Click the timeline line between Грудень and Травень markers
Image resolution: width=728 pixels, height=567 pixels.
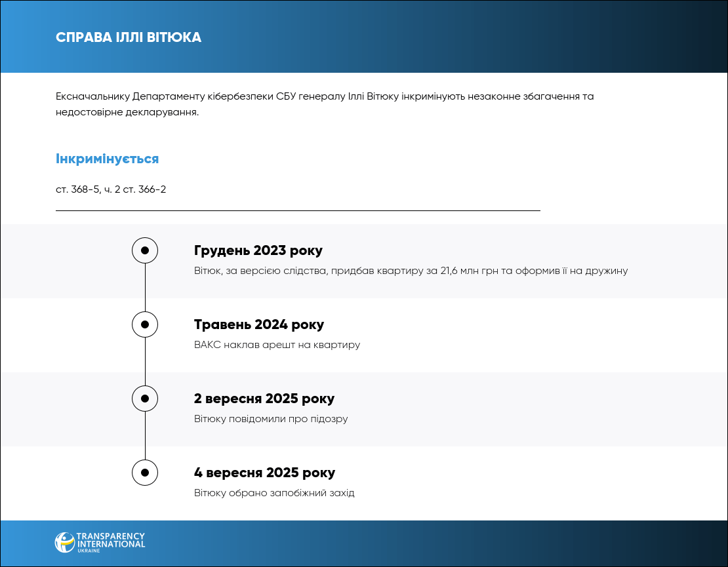[x=145, y=288]
